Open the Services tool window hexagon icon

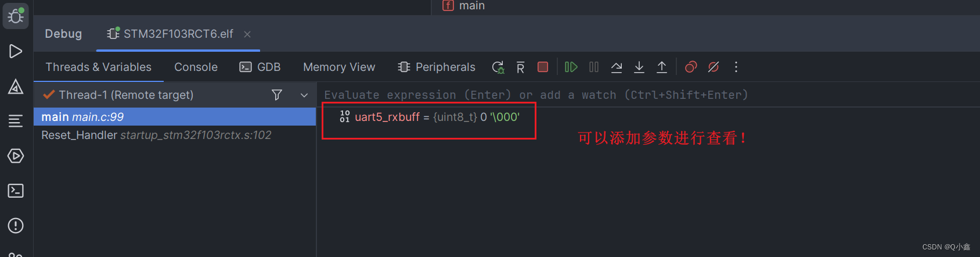coord(16,156)
